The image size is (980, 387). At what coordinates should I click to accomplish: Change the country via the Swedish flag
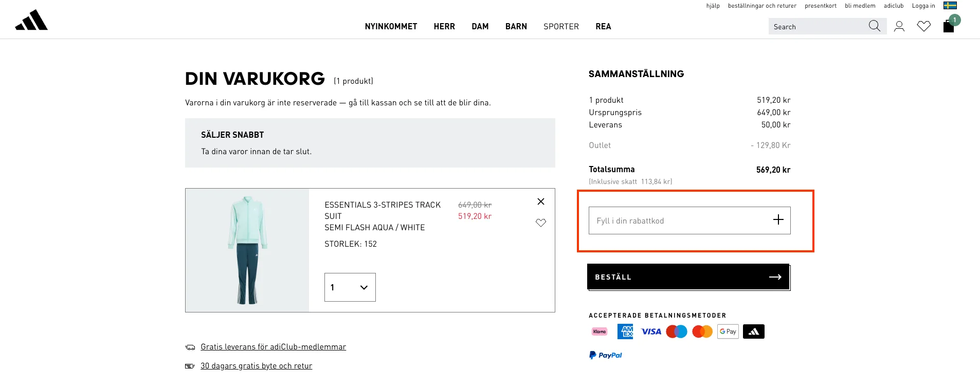tap(950, 5)
